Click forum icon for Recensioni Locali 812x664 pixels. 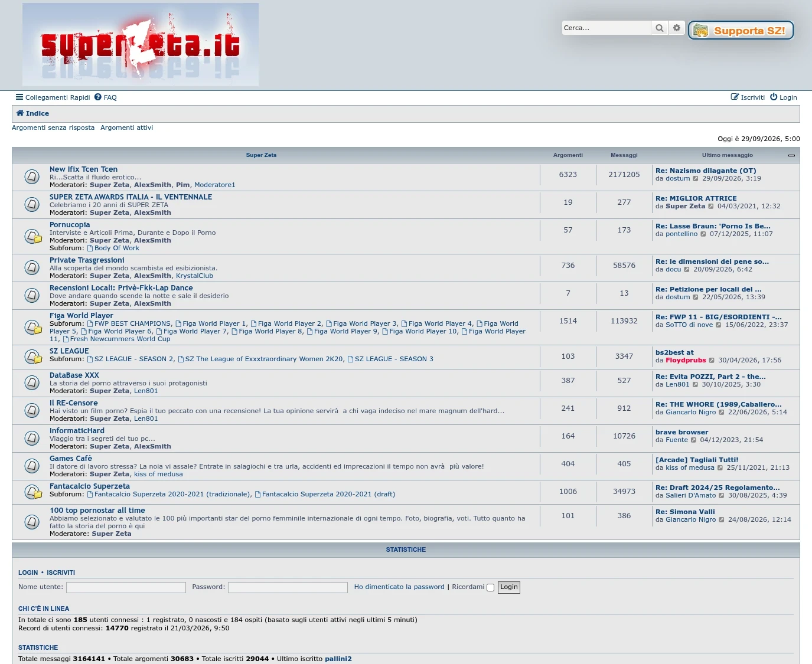tap(32, 295)
